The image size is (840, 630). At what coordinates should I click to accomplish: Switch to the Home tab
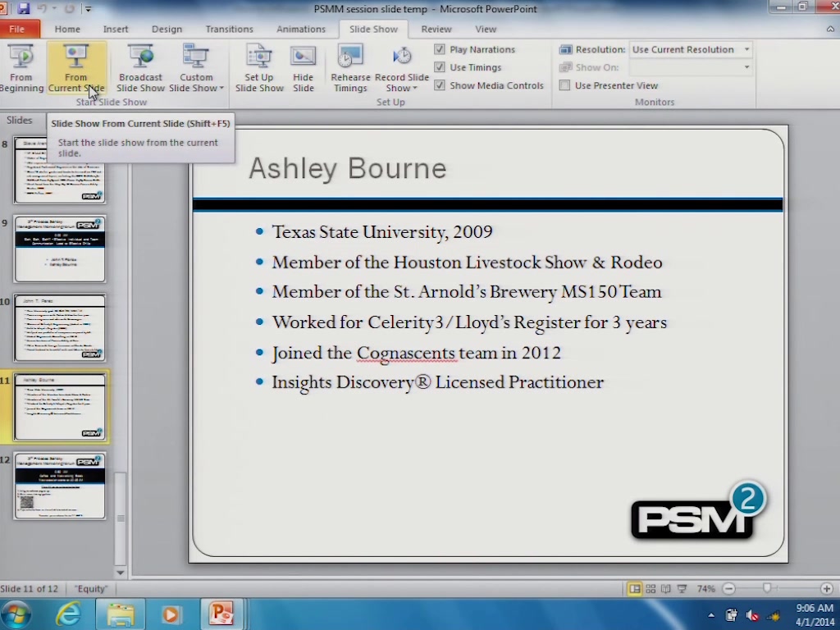[x=67, y=29]
